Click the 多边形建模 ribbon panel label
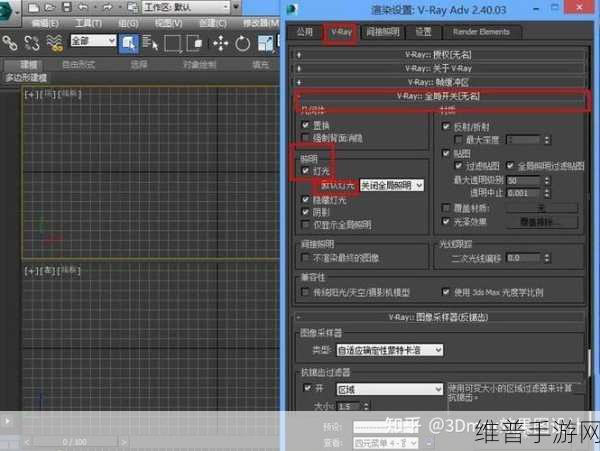This screenshot has width=600, height=451. (26, 78)
